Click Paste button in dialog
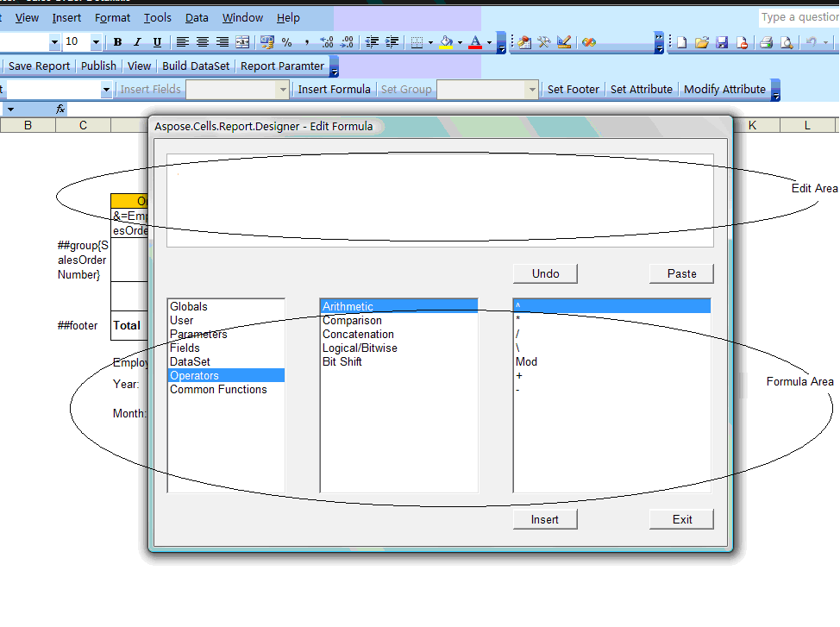840x627 pixels. tap(681, 274)
